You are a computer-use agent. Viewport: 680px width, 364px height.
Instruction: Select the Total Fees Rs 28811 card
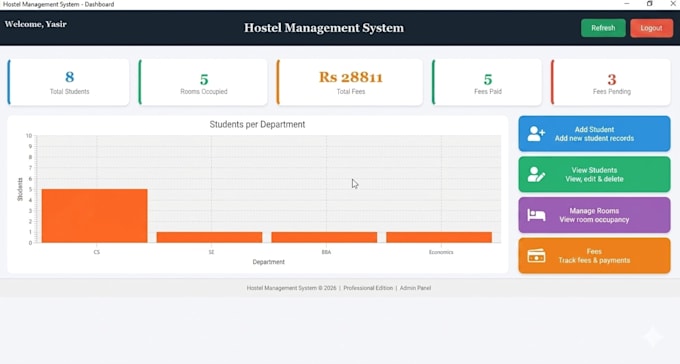[350, 82]
